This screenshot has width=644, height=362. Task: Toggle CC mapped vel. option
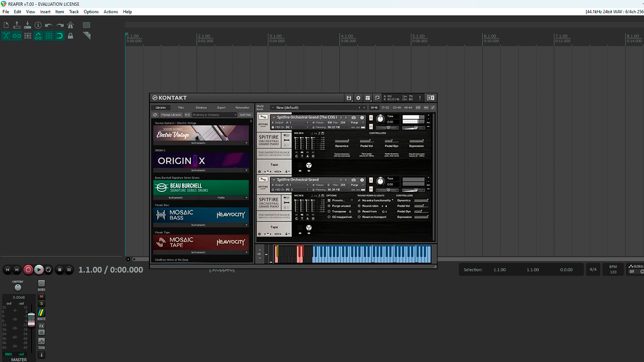tap(329, 217)
